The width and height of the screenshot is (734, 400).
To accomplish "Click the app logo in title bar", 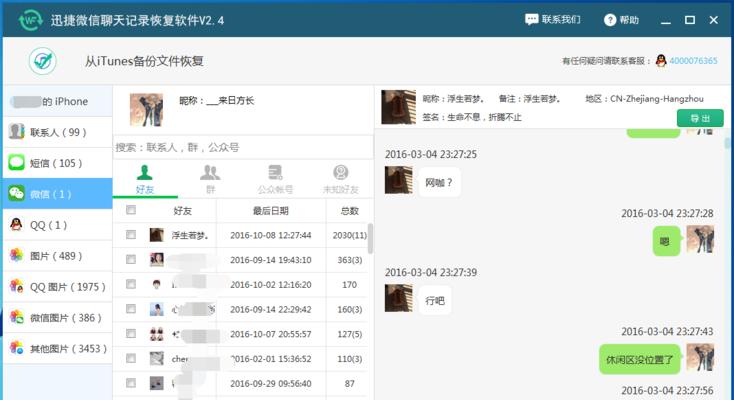I will coord(30,20).
